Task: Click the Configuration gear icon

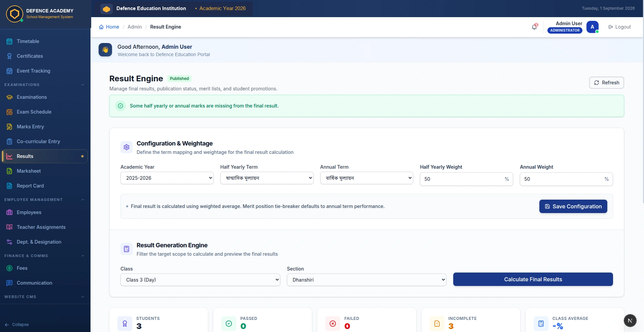Action: tap(127, 147)
